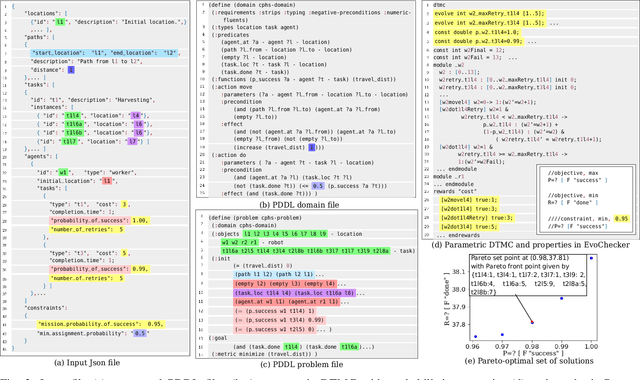Click the "(agent_at w1 l1)" init line
Screen dimensions: 640x380
tap(287, 302)
